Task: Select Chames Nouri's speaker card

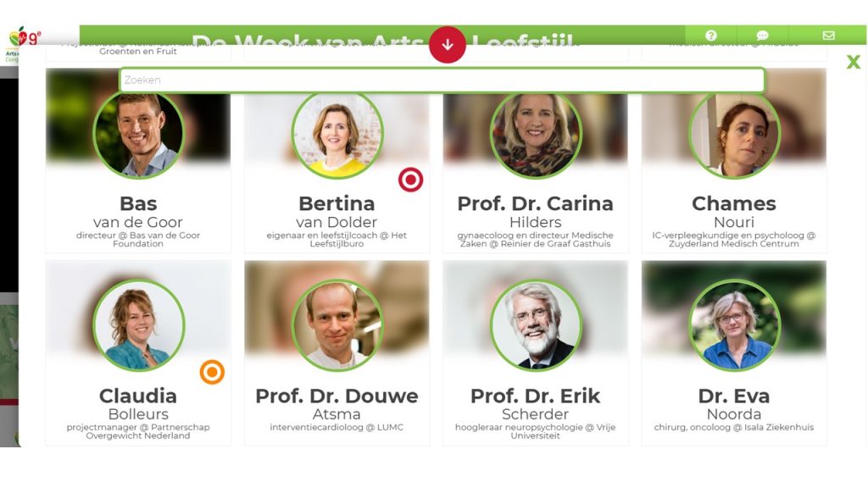Action: (734, 160)
